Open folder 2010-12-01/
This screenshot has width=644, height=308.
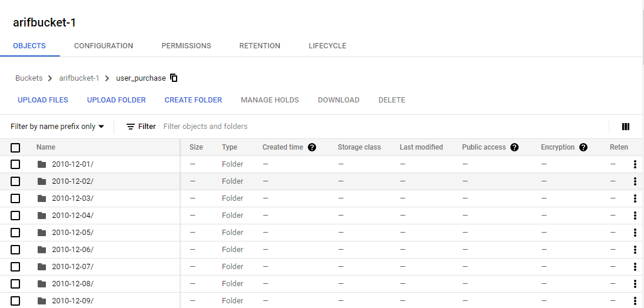(x=72, y=164)
